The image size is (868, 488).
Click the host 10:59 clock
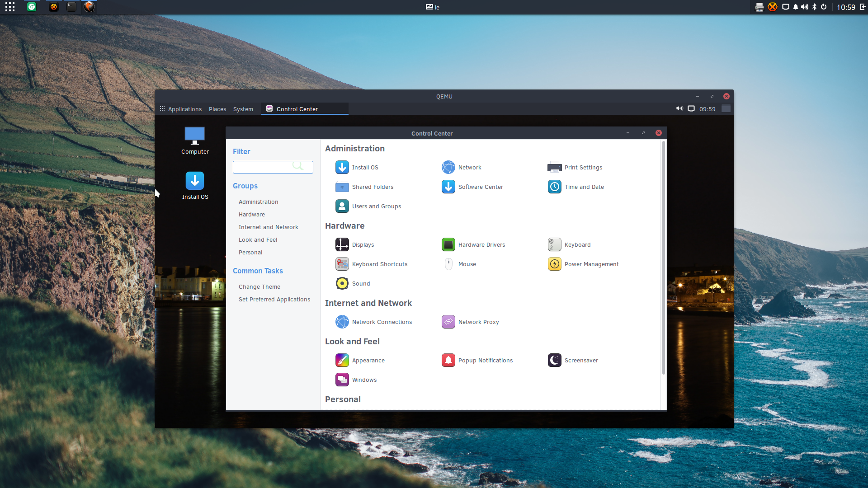(846, 7)
